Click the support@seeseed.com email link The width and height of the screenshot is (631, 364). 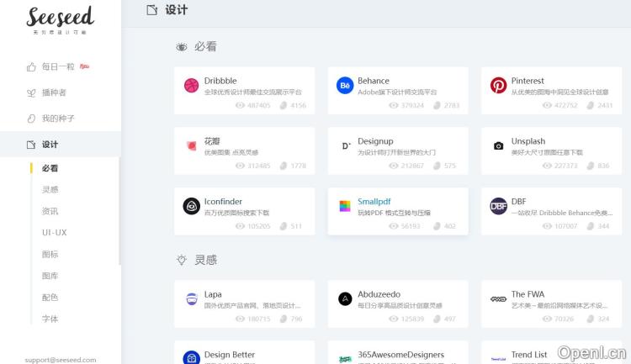[60, 359]
